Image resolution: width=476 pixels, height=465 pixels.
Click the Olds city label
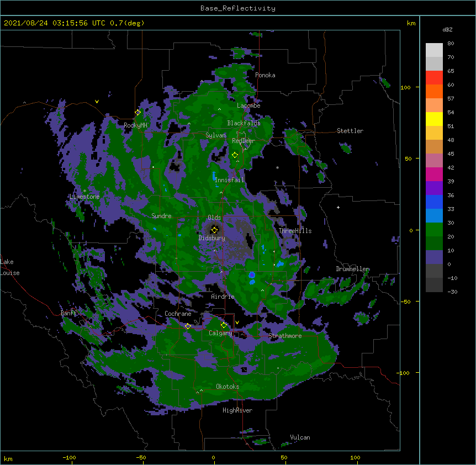(214, 218)
